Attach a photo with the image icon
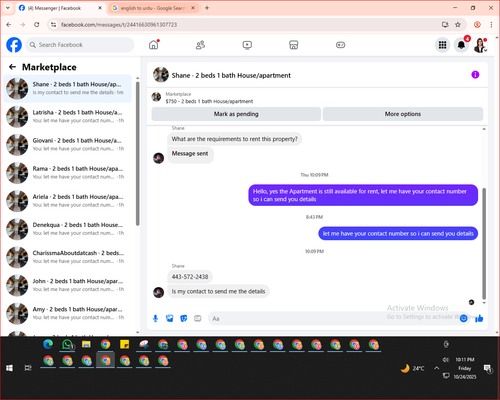This screenshot has height=400, width=500. (170, 319)
